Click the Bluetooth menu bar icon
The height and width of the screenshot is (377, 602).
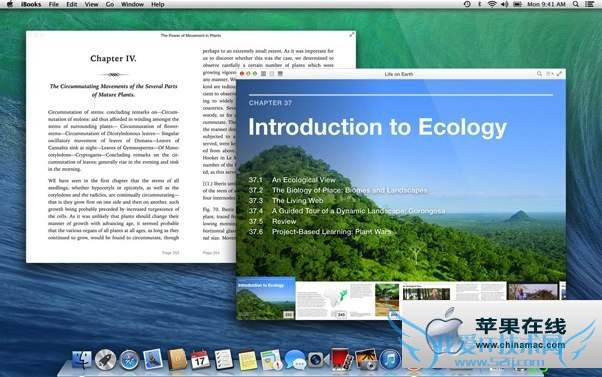(480, 4)
